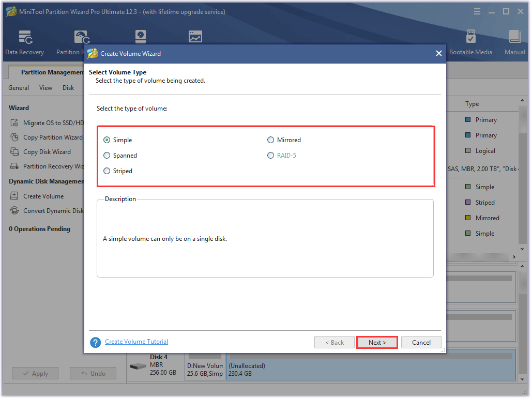Viewport: 532px width, 399px height.
Task: Open the Create Volume Tutorial link
Action: click(x=136, y=342)
